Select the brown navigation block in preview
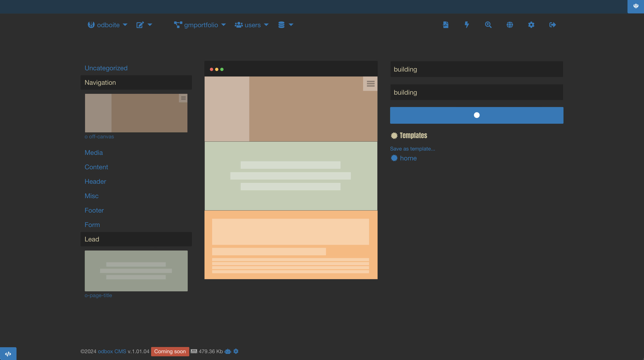Image resolution: width=644 pixels, height=360 pixels. (291, 109)
